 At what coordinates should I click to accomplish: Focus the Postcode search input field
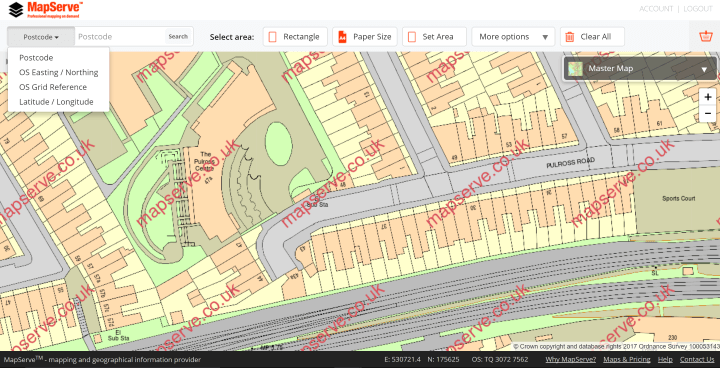click(119, 37)
